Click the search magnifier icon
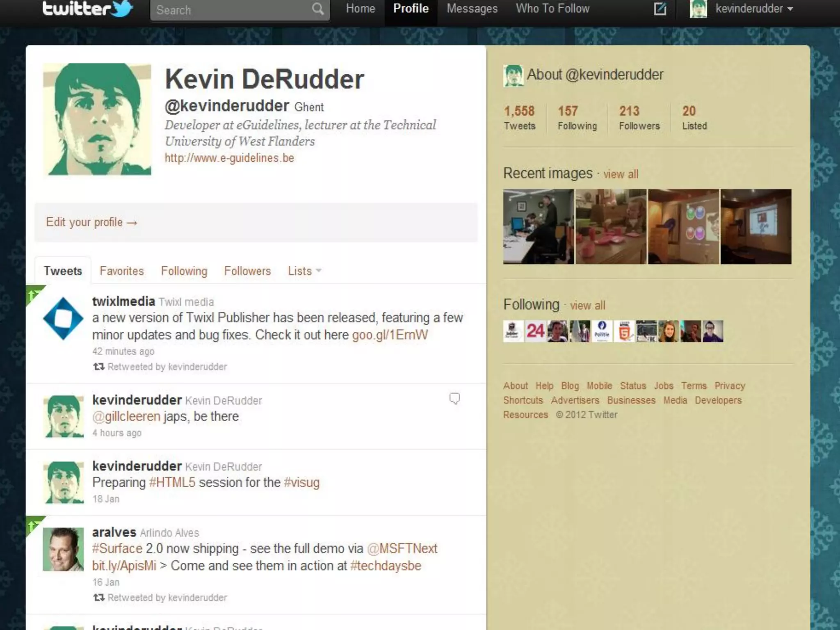 click(317, 9)
